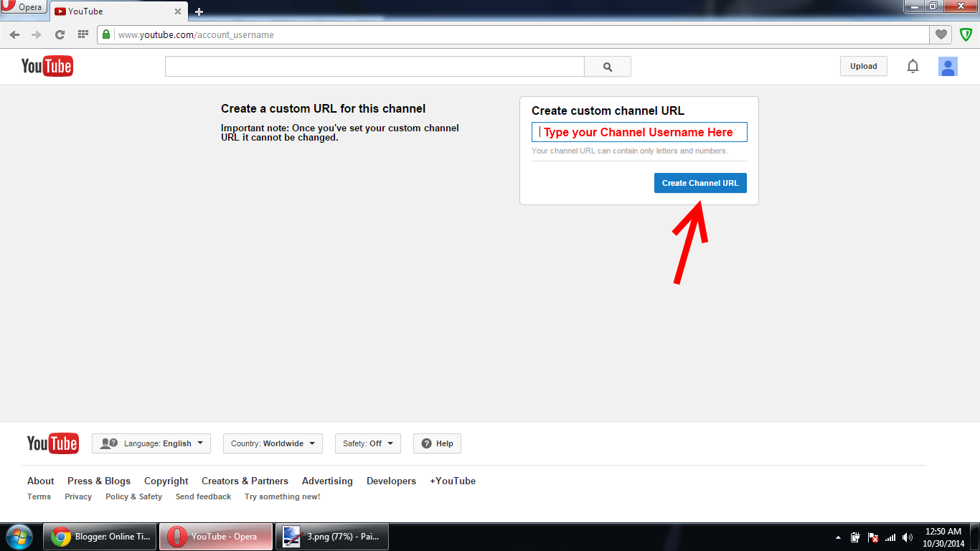Viewport: 980px width, 551px height.
Task: Open Action Center flag tray icon
Action: [873, 537]
